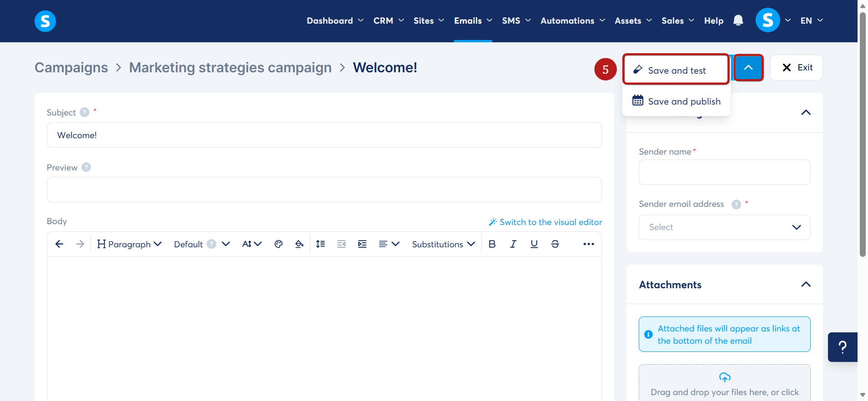Click the Preview help question mark
The image size is (868, 401).
pyautogui.click(x=86, y=167)
